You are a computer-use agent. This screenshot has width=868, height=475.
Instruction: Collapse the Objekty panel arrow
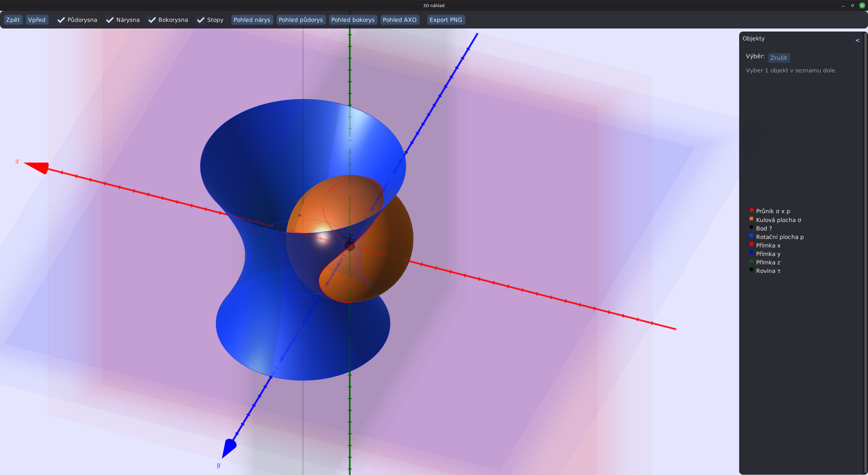(857, 40)
